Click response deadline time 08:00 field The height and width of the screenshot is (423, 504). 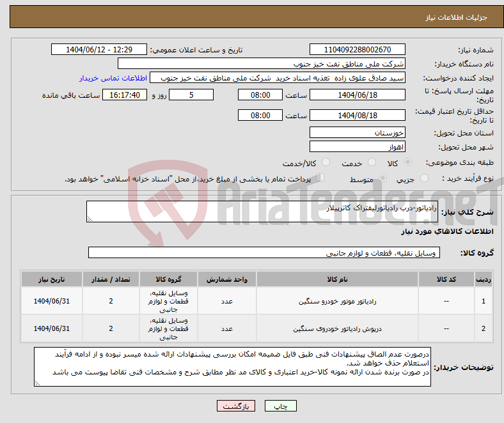[x=260, y=95]
